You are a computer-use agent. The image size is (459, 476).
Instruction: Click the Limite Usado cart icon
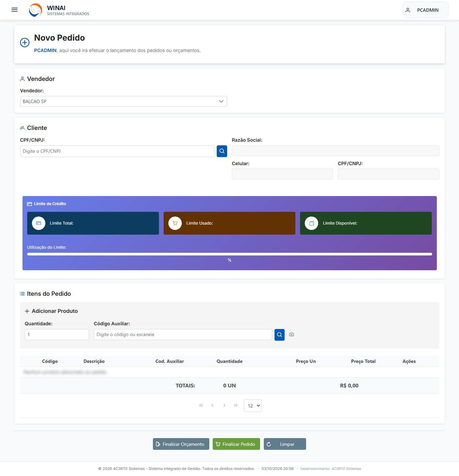click(x=175, y=223)
